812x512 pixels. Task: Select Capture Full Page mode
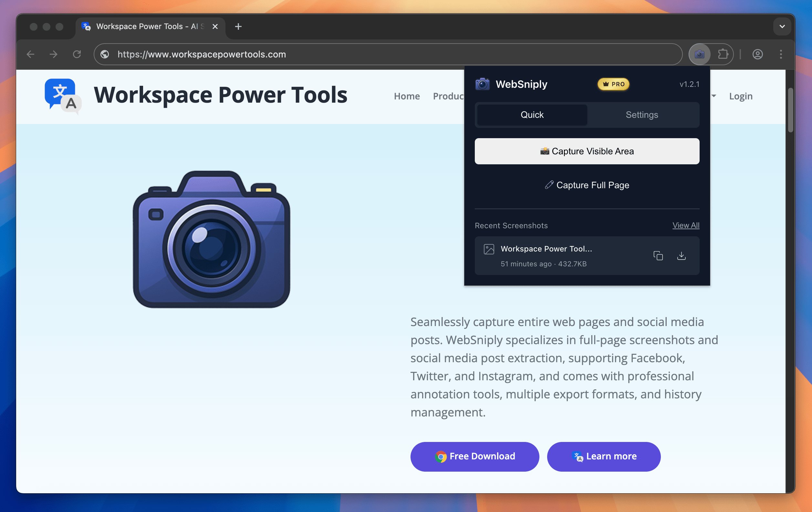click(x=587, y=185)
